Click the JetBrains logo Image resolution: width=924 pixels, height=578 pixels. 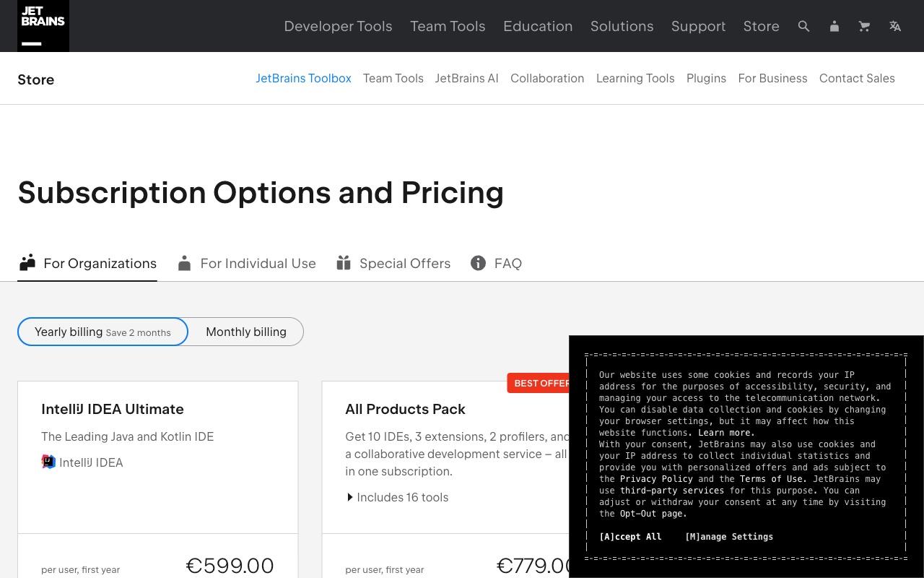tap(43, 26)
